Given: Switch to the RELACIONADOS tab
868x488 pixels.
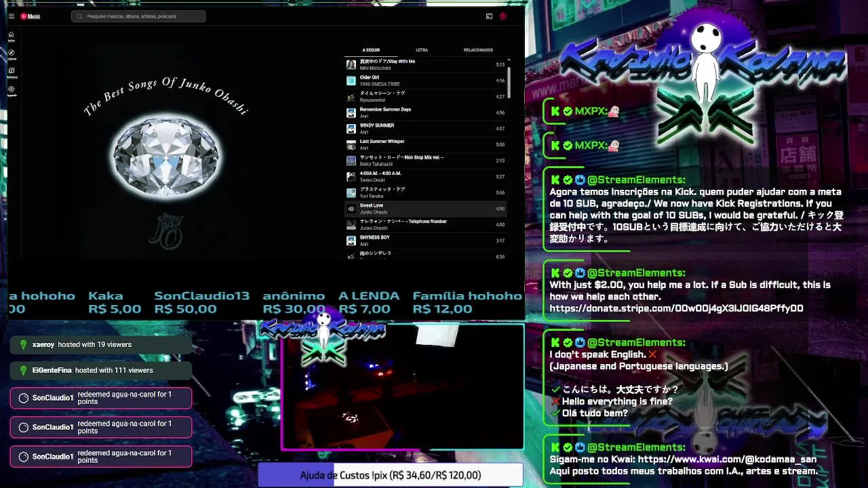Looking at the screenshot, I should pos(478,50).
